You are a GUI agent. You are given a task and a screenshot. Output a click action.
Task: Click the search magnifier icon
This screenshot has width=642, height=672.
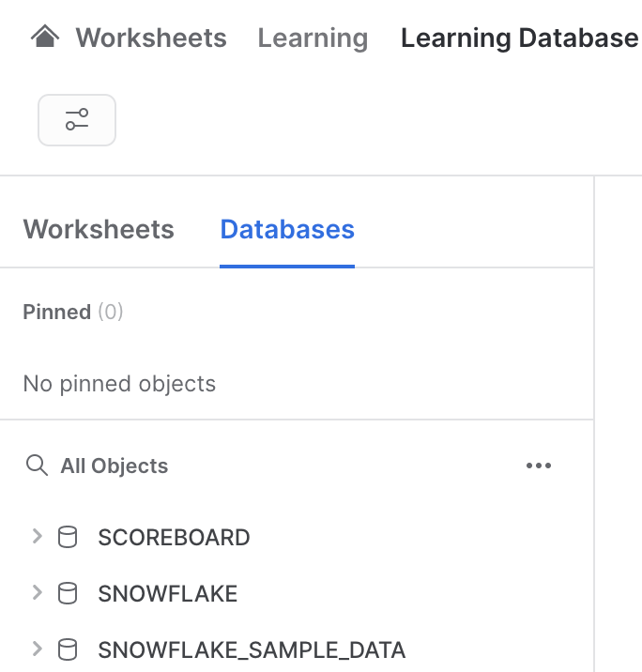coord(37,466)
